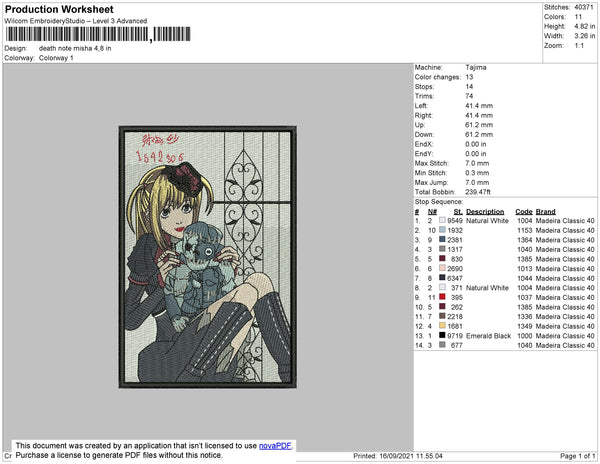Select the Up value '61.2 mm'
The height and width of the screenshot is (464, 600).
point(479,125)
